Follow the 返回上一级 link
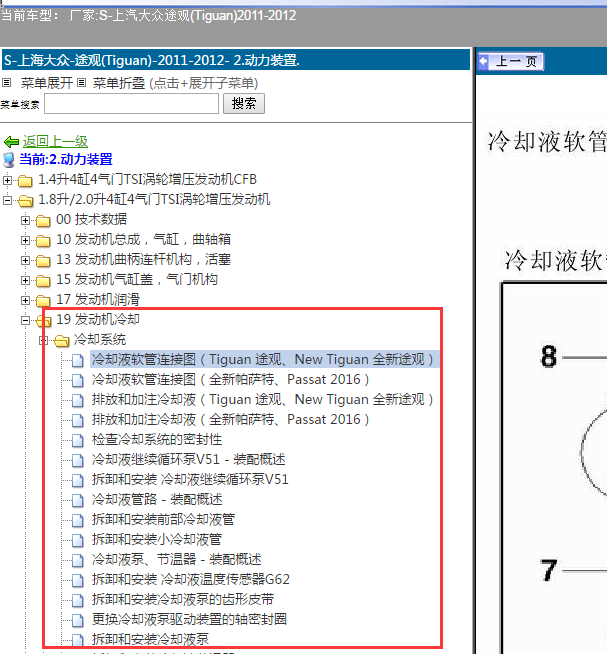607x654 pixels. pos(55,142)
